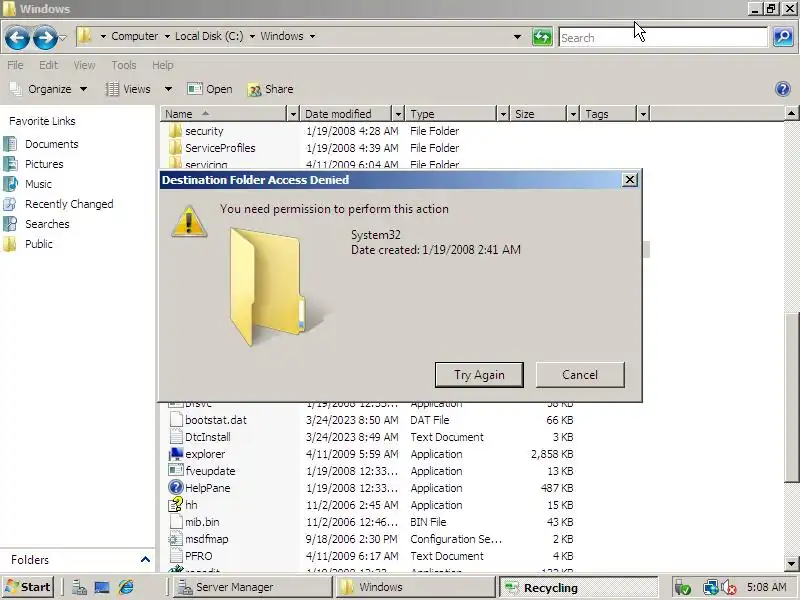Select the security folder icon
This screenshot has width=800, height=600.
(176, 131)
